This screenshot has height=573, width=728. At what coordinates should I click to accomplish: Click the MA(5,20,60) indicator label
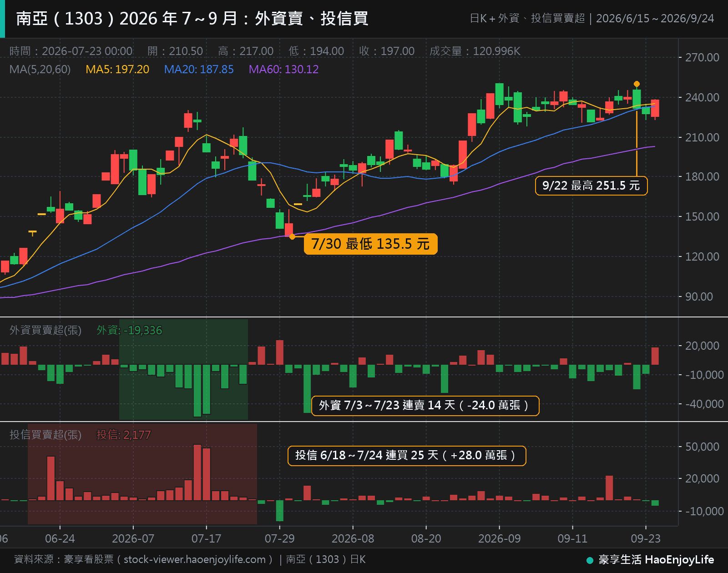[x=40, y=70]
